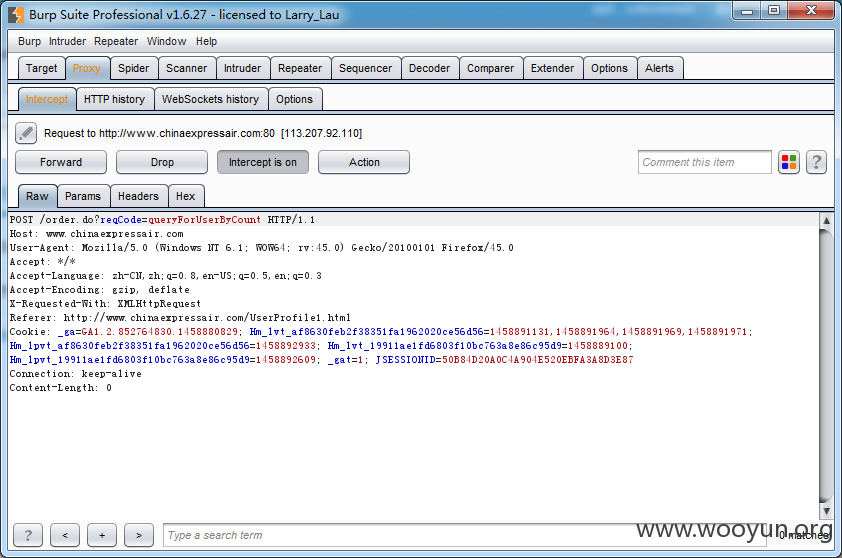Click the Connection: keep-alive line
The width and height of the screenshot is (842, 558).
pyautogui.click(x=76, y=373)
